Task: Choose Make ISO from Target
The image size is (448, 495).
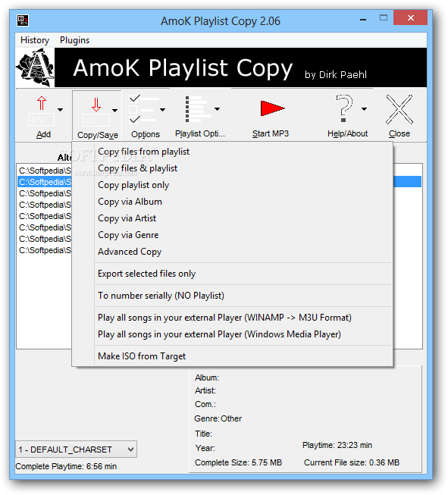Action: [233, 356]
